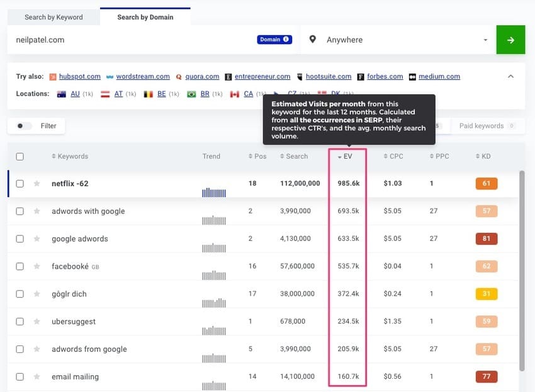Select the green search arrow button
The width and height of the screenshot is (535, 392).
[510, 39]
